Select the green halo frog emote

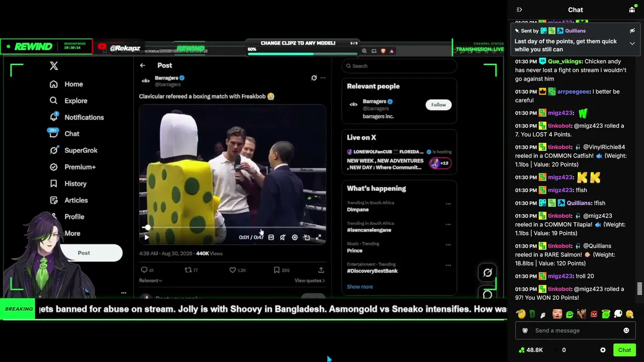pos(606,314)
